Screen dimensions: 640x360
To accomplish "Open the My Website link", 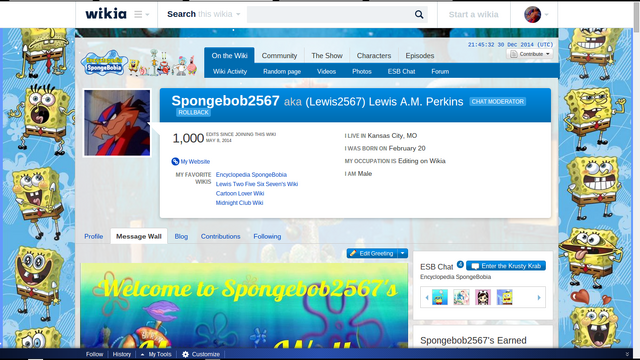I will 195,162.
